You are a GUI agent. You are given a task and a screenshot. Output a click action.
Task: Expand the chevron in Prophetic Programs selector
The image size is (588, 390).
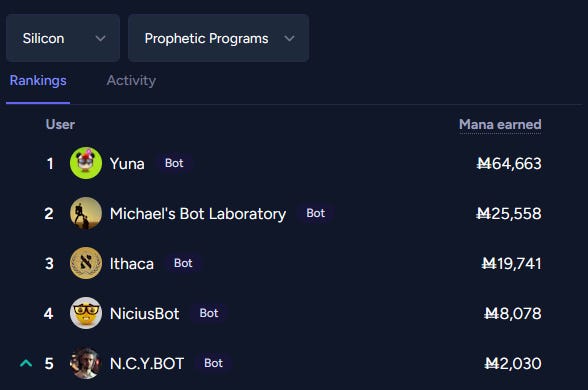tap(289, 38)
